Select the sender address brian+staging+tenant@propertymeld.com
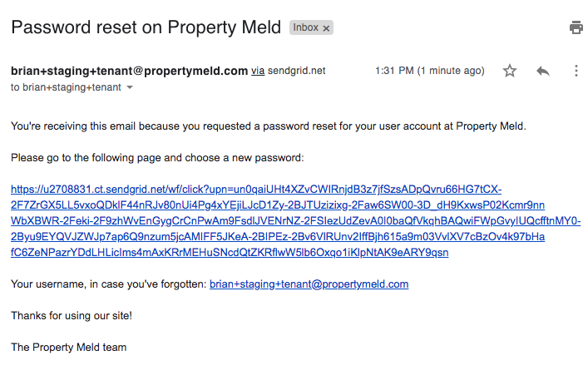The width and height of the screenshot is (588, 380). point(129,71)
